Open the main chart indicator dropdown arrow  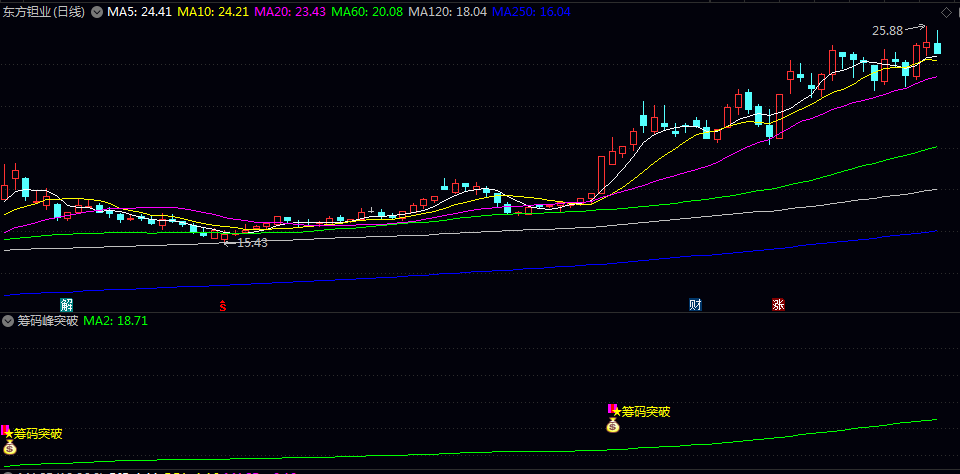point(97,12)
